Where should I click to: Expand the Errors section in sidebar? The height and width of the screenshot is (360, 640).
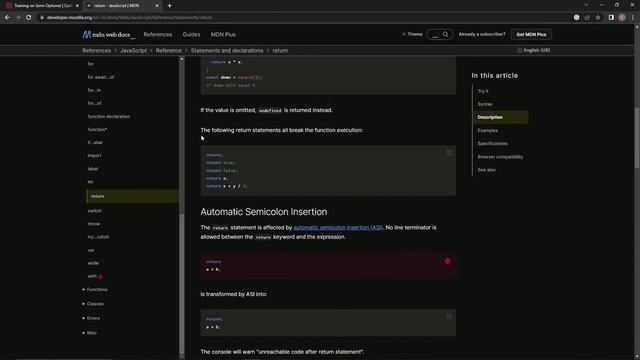click(x=91, y=318)
